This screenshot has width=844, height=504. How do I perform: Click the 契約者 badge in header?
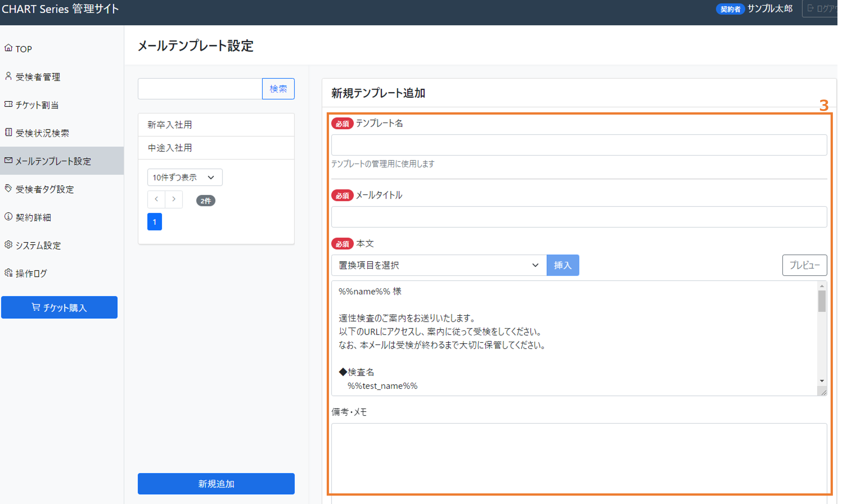pyautogui.click(x=730, y=9)
